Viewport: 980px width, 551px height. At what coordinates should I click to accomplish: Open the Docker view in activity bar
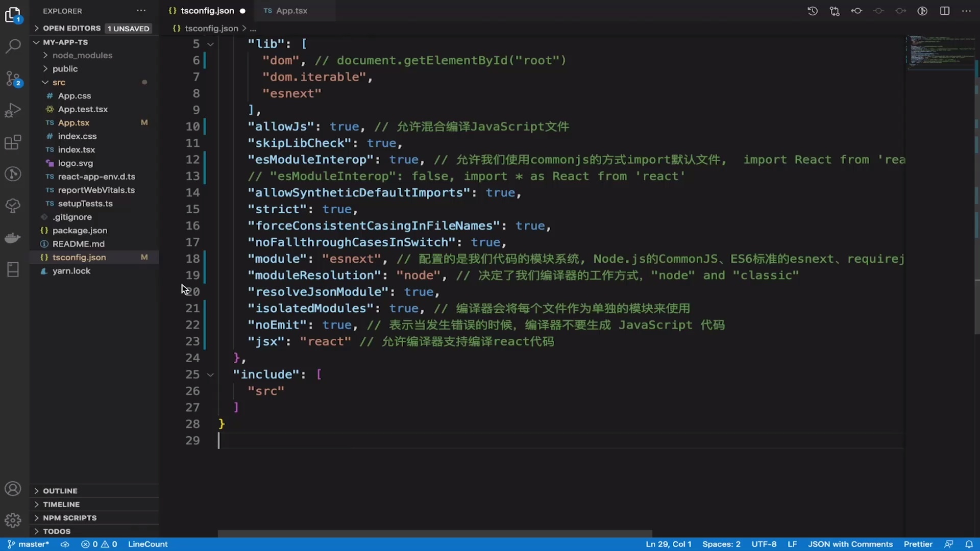coord(13,238)
